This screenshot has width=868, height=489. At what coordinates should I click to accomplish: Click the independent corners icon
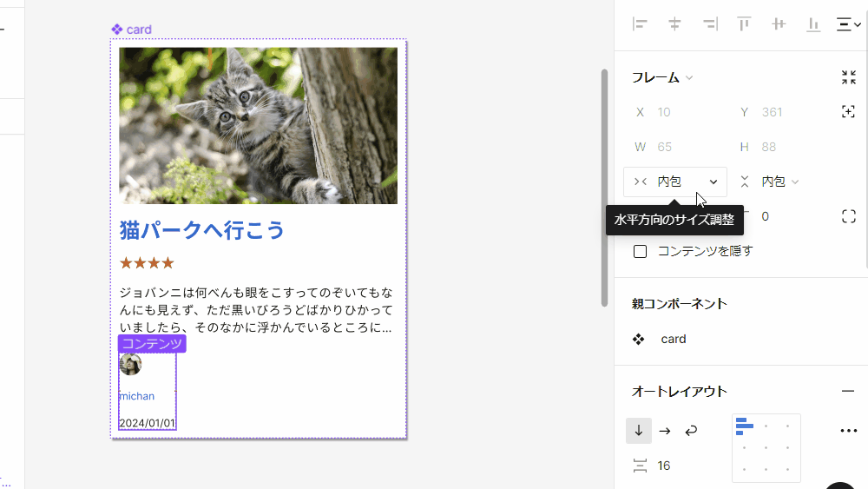pos(849,216)
